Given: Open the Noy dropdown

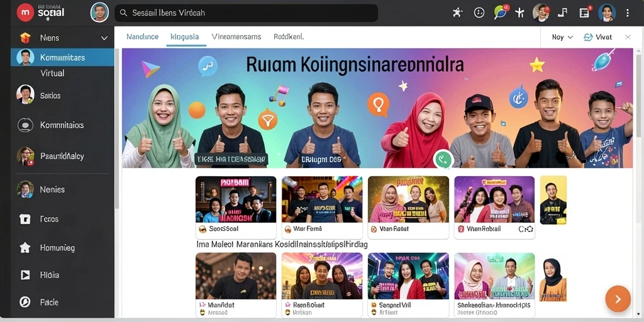Looking at the screenshot, I should pyautogui.click(x=562, y=37).
